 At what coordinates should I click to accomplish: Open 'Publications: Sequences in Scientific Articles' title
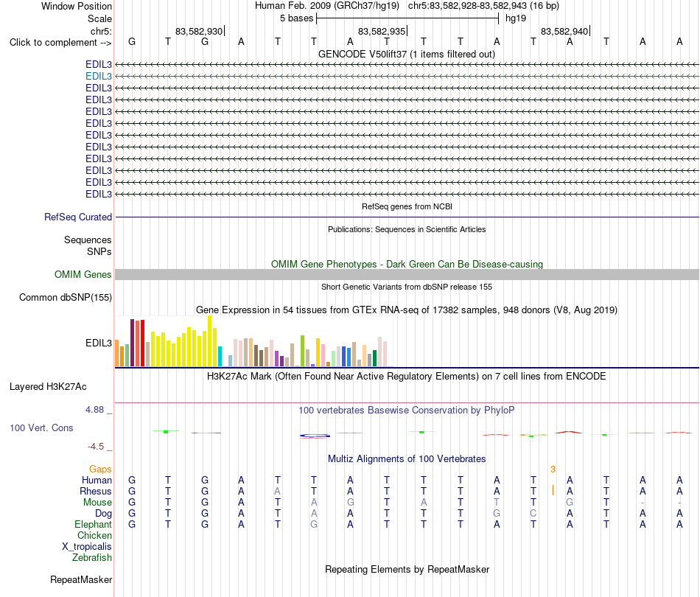407,229
